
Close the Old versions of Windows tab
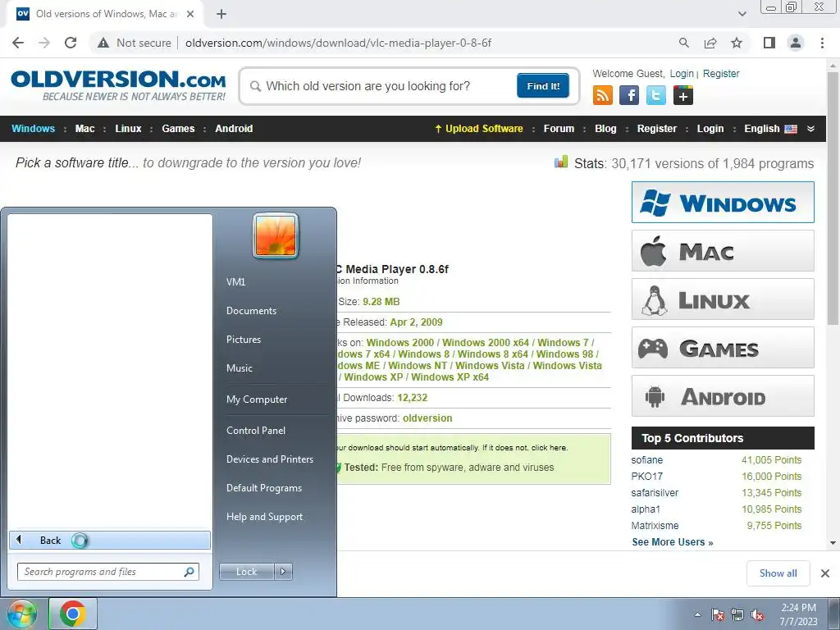click(x=190, y=14)
